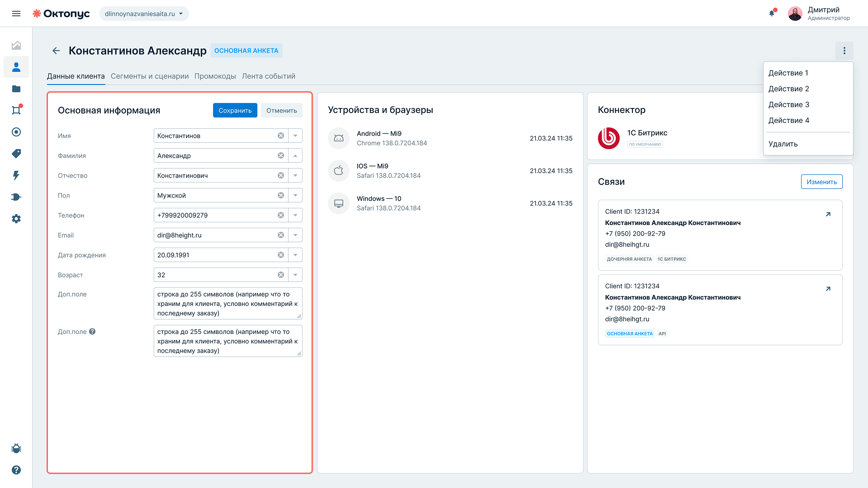Switch to the Данные клиента tab
Image resolution: width=868 pixels, height=488 pixels.
point(76,76)
